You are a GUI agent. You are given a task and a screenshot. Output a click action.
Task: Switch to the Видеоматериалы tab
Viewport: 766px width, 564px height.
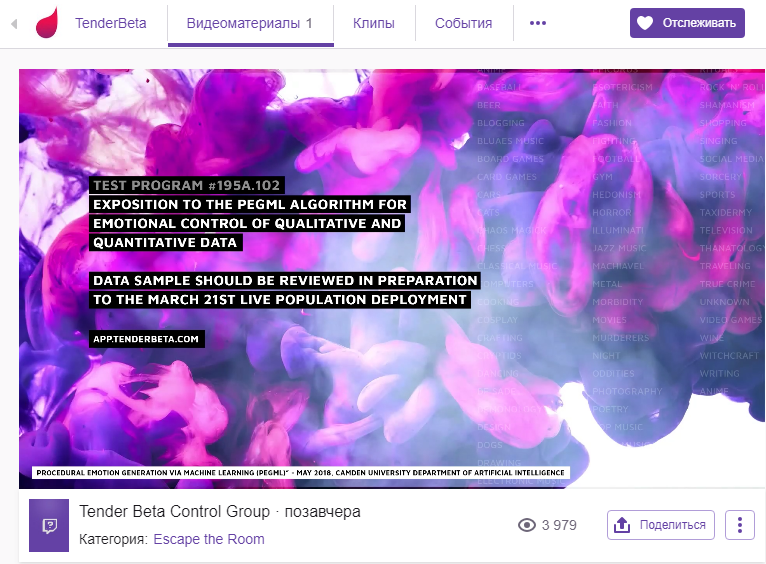click(251, 23)
